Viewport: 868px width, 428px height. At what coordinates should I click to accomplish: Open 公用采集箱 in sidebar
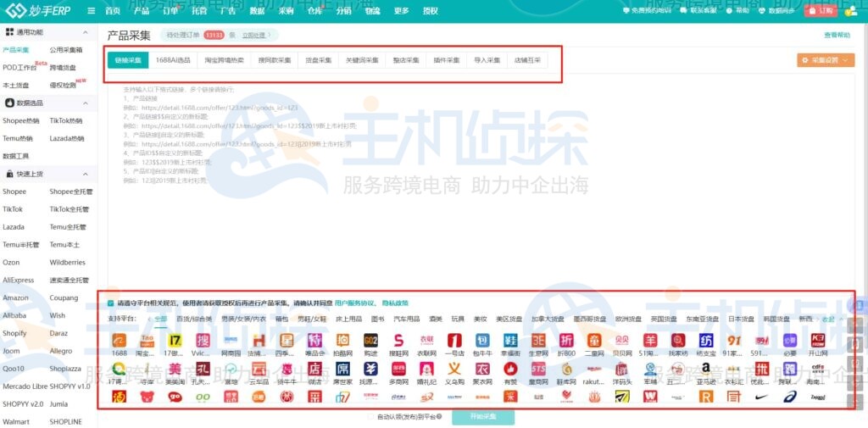pos(66,50)
